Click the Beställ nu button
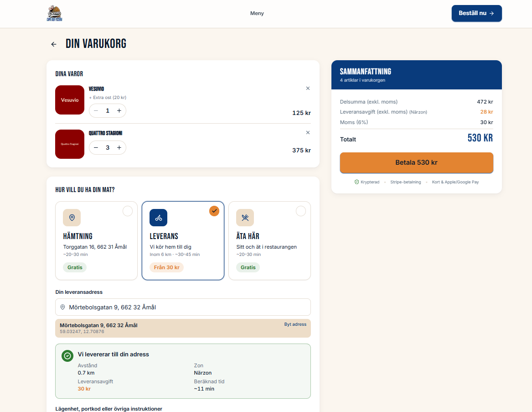This screenshot has height=412, width=532. tap(476, 13)
